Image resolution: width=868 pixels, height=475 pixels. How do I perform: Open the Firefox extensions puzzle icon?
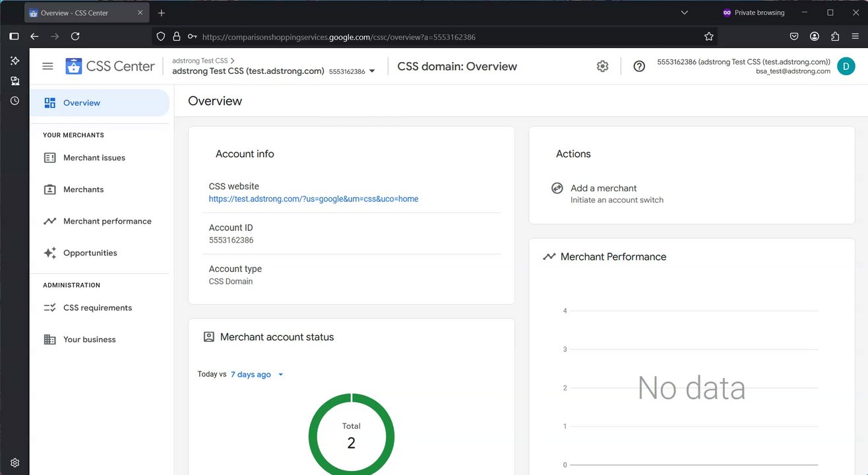click(835, 37)
